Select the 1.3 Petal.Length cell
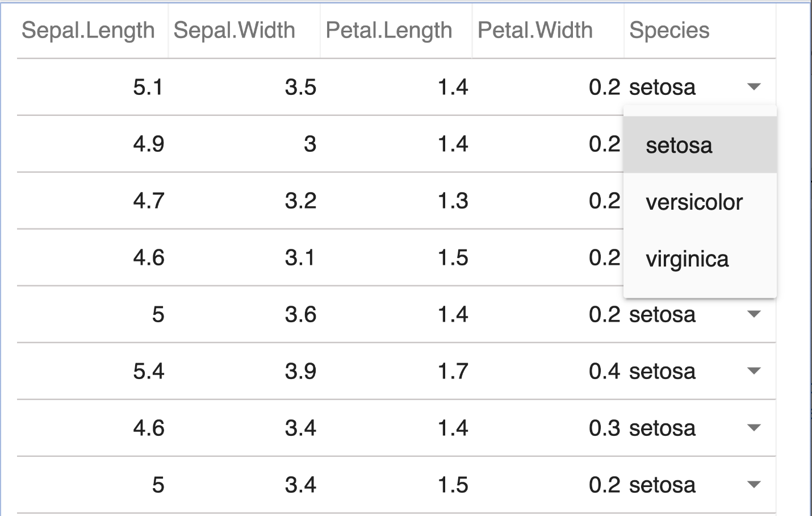Image resolution: width=812 pixels, height=516 pixels. click(453, 201)
